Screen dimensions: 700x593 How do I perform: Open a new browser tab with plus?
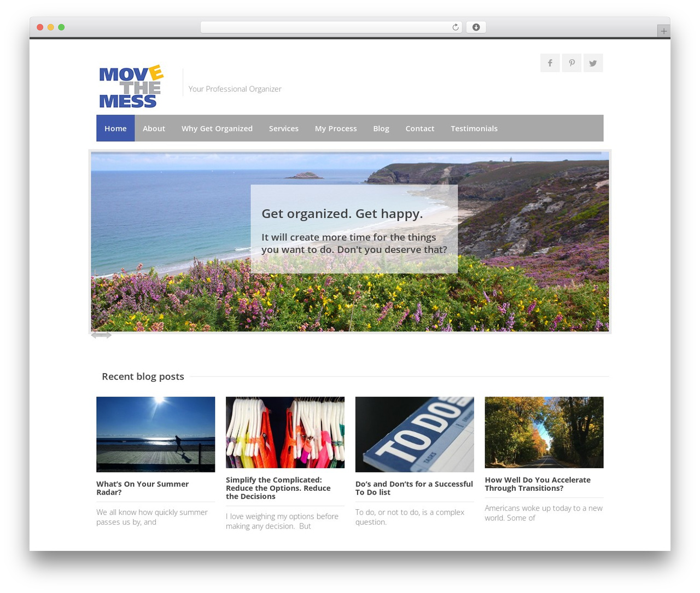click(663, 31)
